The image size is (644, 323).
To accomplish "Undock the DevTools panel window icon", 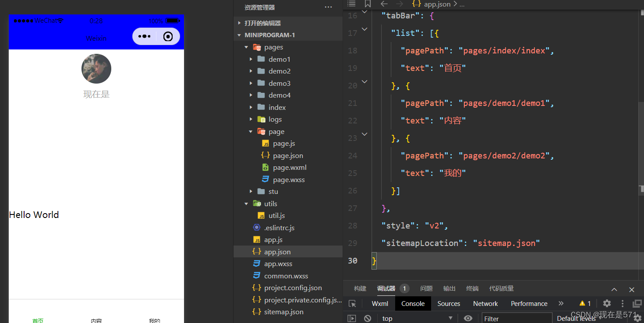I will [x=637, y=303].
